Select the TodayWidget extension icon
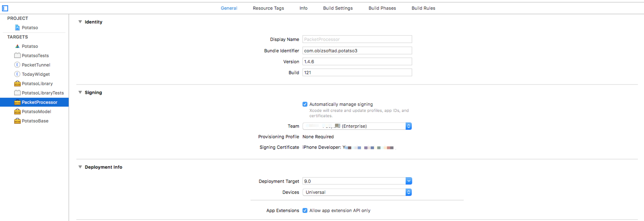Viewport: 644px width, 221px height. 17,74
